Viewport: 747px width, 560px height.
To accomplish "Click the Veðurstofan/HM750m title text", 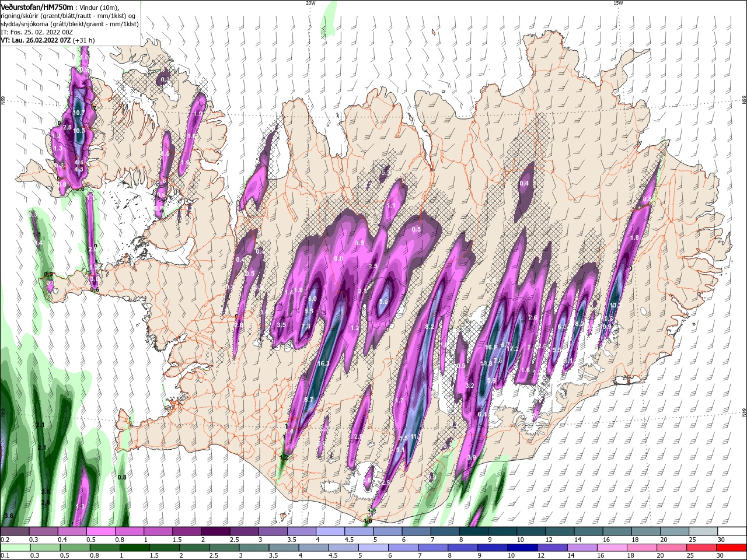I will tap(37, 6).
